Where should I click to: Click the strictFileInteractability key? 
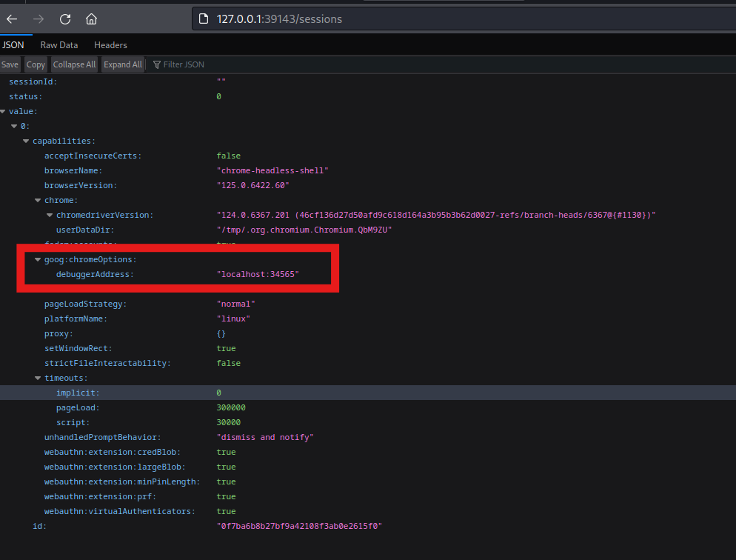pyautogui.click(x=107, y=363)
